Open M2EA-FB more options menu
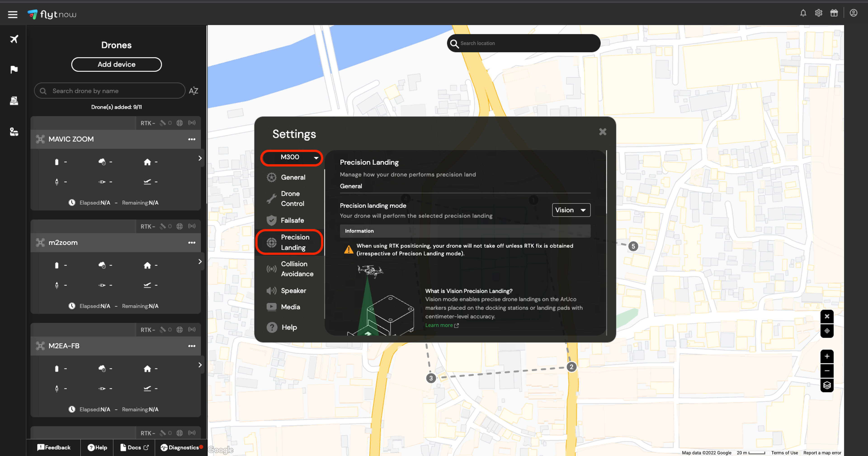 192,346
